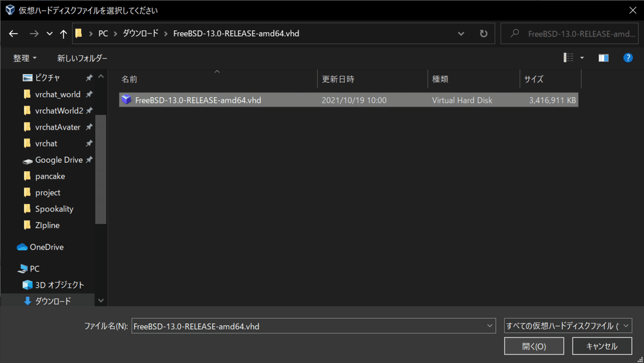Click the VirtualBox icon in the title bar
644x363 pixels.
(x=10, y=10)
